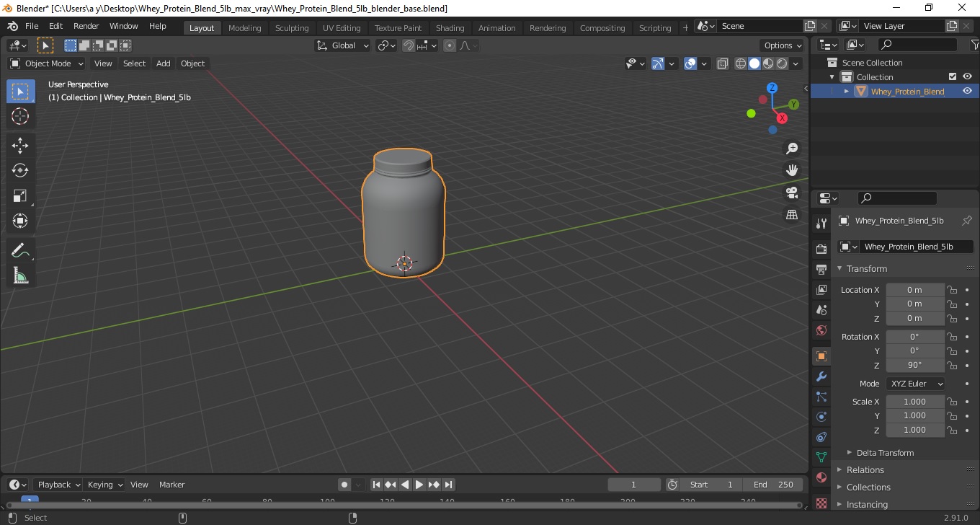Open the Object Constraints properties tab
Viewport: 980px width, 525px height.
point(821,437)
